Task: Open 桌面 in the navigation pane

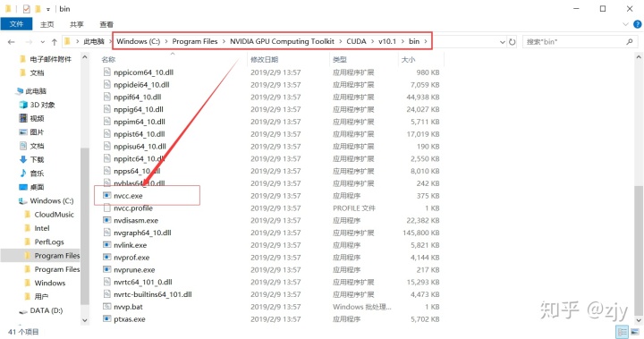Action: 37,187
